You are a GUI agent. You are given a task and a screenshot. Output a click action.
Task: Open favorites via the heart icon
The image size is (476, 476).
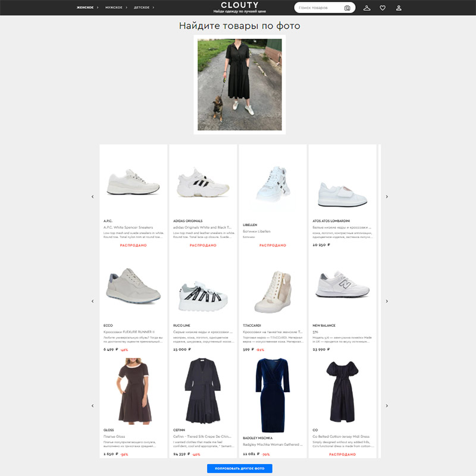(x=383, y=8)
